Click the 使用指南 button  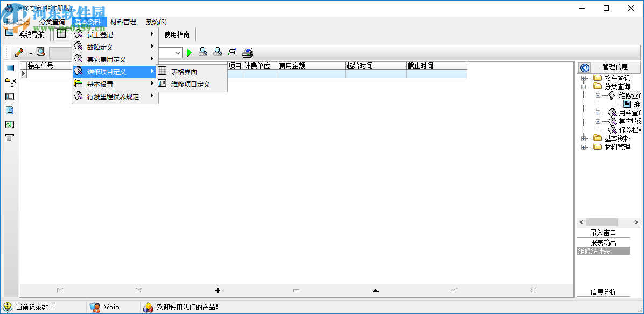(177, 34)
